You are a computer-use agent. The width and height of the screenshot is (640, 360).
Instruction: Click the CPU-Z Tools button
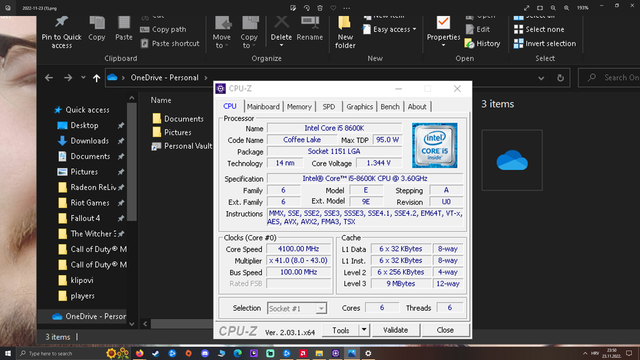click(x=341, y=330)
